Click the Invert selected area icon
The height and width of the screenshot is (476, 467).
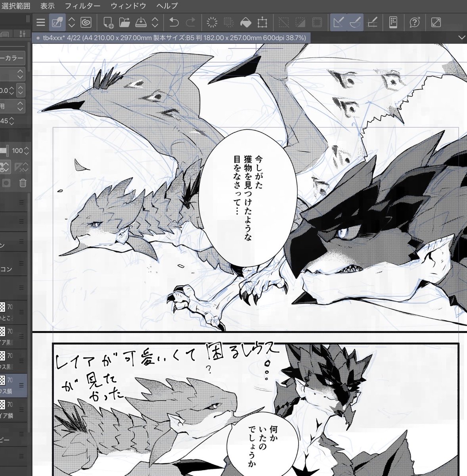tap(300, 22)
